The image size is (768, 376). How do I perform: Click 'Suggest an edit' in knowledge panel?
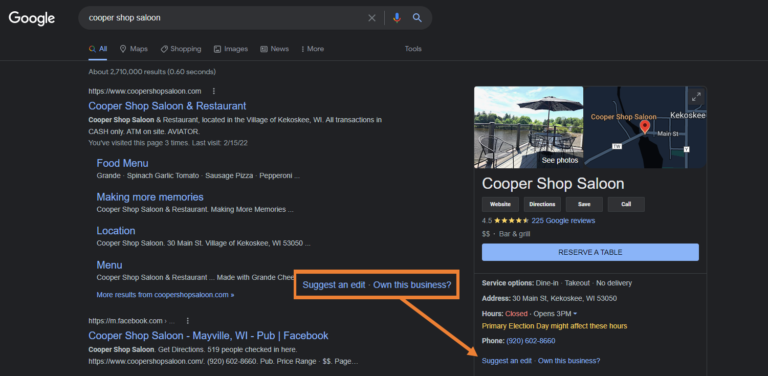(506, 361)
